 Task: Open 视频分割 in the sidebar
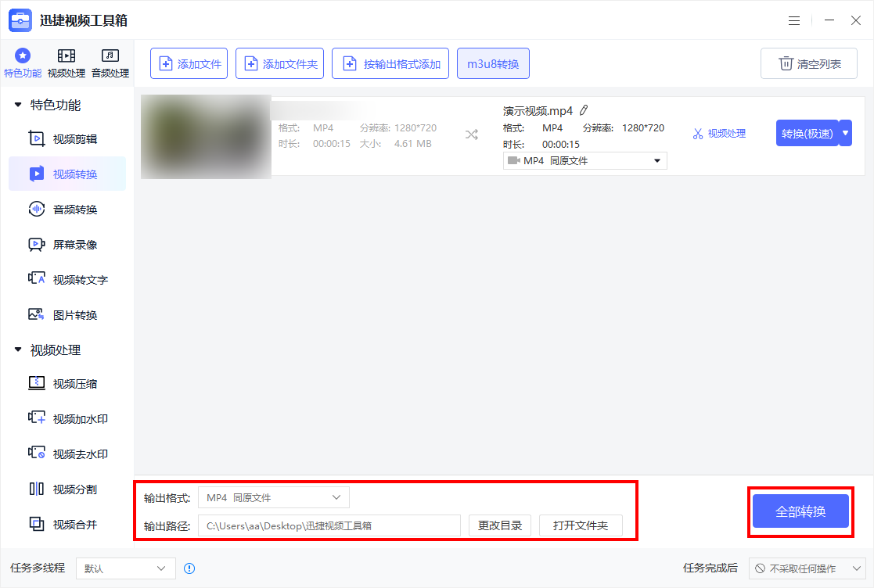pyautogui.click(x=67, y=489)
